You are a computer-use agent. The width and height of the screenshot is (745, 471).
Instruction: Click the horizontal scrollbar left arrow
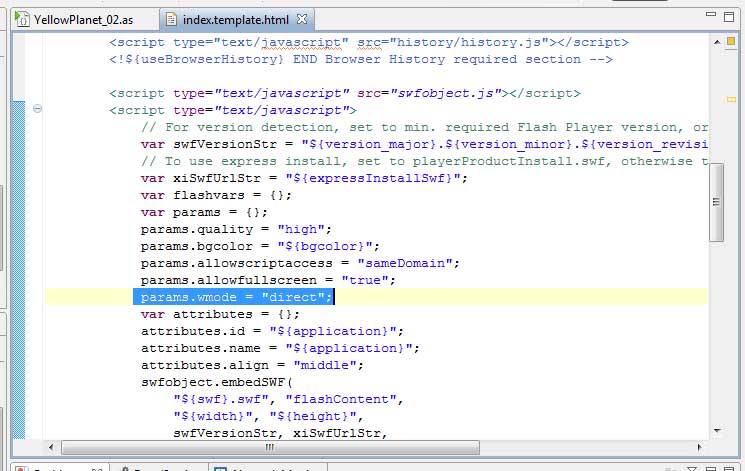[51, 447]
